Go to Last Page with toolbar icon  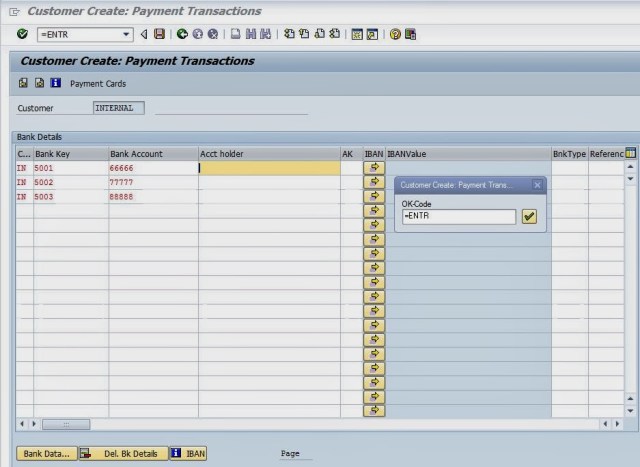pos(335,34)
